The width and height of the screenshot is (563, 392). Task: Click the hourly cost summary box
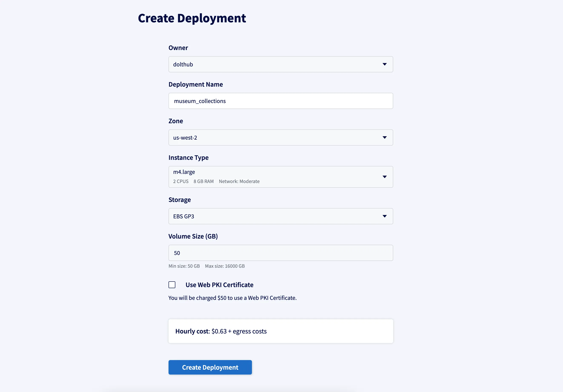tap(280, 331)
